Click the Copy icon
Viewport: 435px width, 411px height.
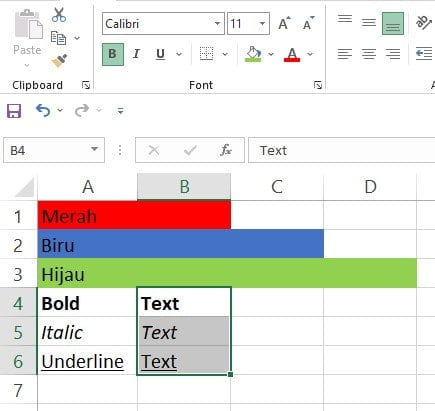tap(58, 38)
